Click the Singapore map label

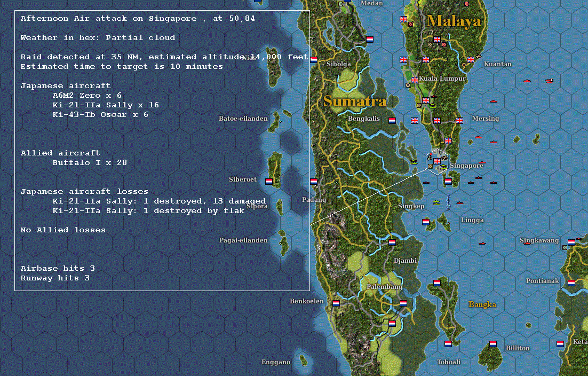pyautogui.click(x=466, y=166)
